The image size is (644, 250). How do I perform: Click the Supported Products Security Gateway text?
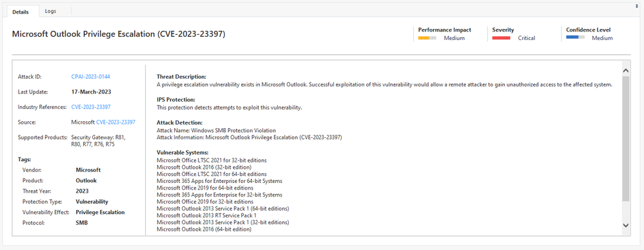click(98, 141)
